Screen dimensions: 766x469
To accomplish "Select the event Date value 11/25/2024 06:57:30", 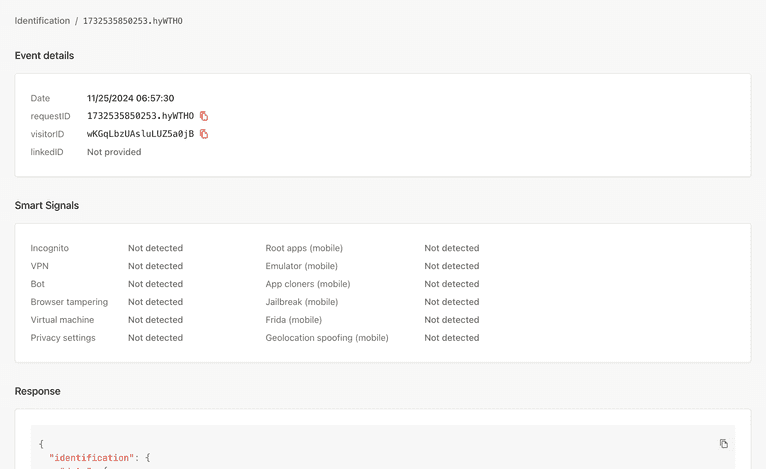I will 130,98.
